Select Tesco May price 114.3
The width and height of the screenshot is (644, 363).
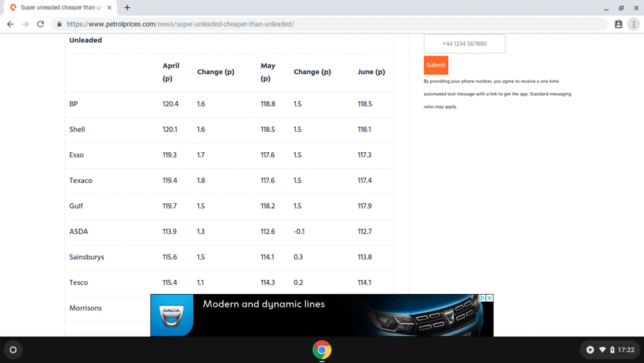[268, 282]
